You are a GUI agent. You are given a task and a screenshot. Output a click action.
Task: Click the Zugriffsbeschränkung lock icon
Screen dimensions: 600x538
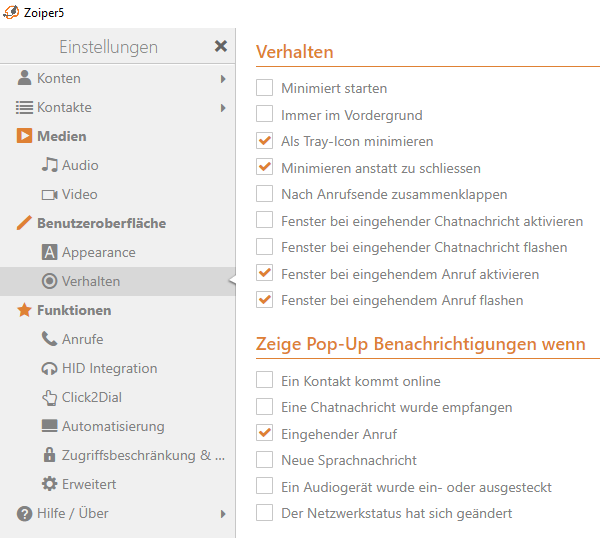(49, 455)
